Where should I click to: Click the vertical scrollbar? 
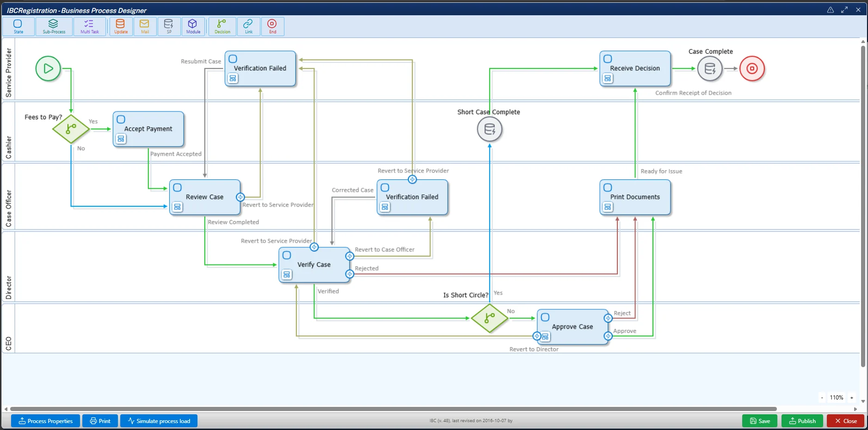[863, 206]
